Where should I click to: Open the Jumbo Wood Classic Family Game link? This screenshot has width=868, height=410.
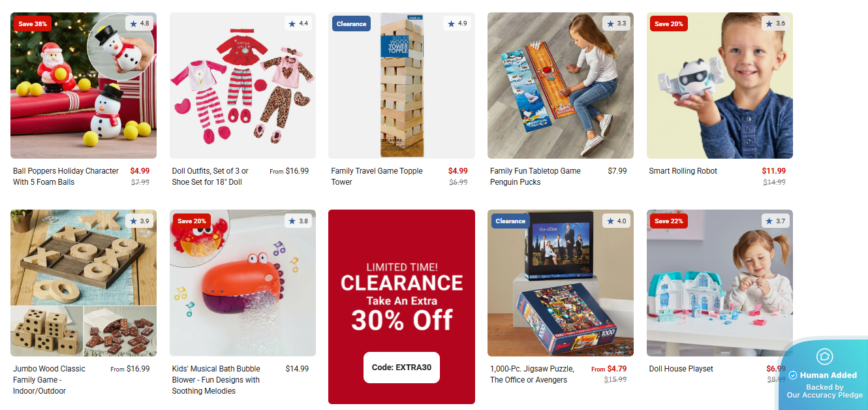click(49, 379)
